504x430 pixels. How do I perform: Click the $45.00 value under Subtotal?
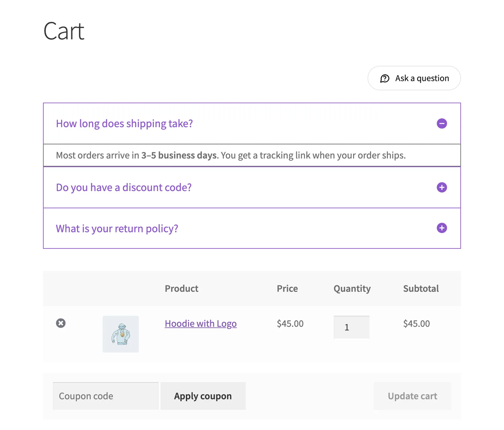tap(416, 324)
